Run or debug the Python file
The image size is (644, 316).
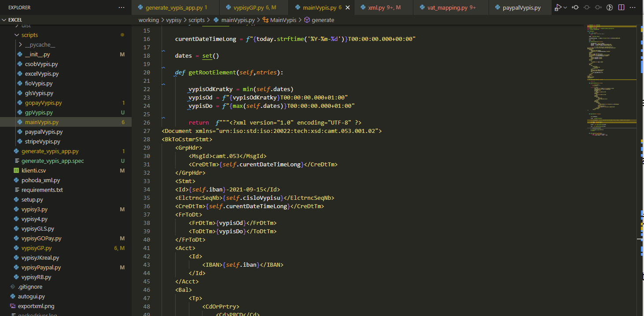tap(558, 7)
